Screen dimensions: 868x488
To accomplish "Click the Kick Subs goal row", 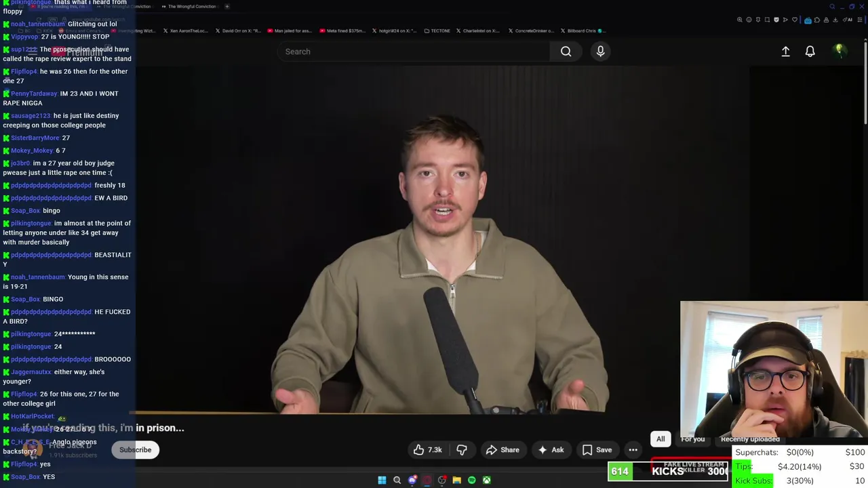I will tap(800, 481).
